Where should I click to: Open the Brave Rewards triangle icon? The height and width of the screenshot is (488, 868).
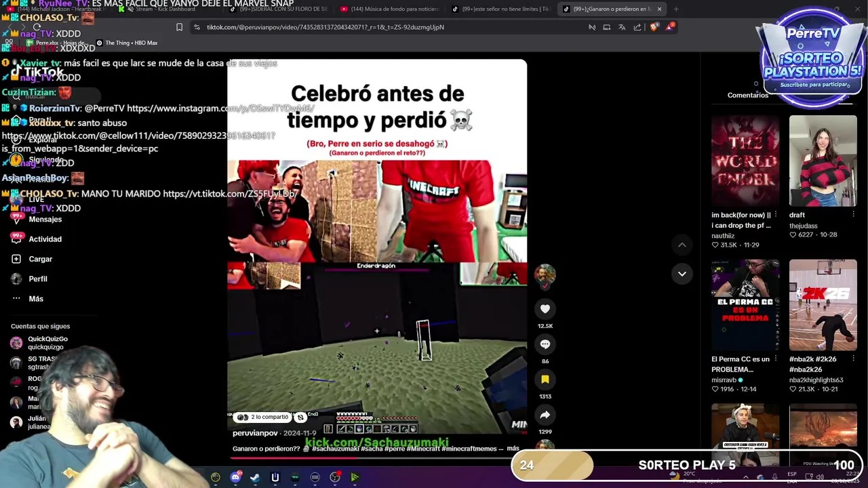pyautogui.click(x=670, y=27)
